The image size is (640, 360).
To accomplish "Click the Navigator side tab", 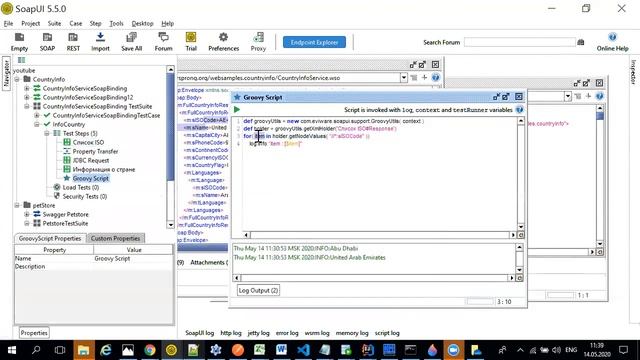I will tap(6, 73).
